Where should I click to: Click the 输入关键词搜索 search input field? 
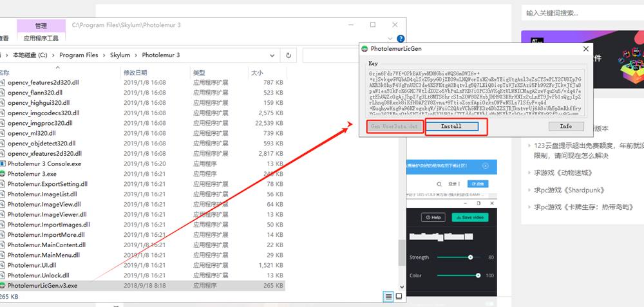point(580,13)
